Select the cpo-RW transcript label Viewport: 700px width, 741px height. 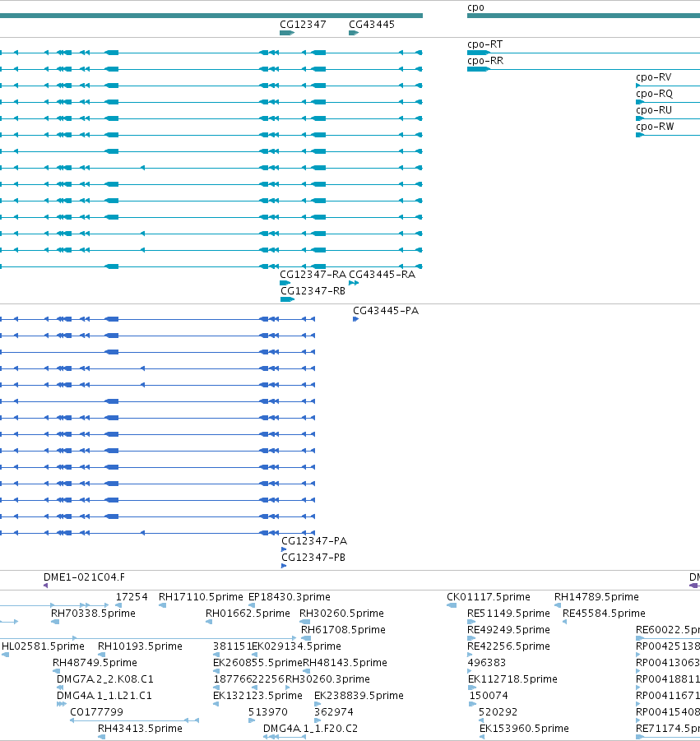[655, 127]
